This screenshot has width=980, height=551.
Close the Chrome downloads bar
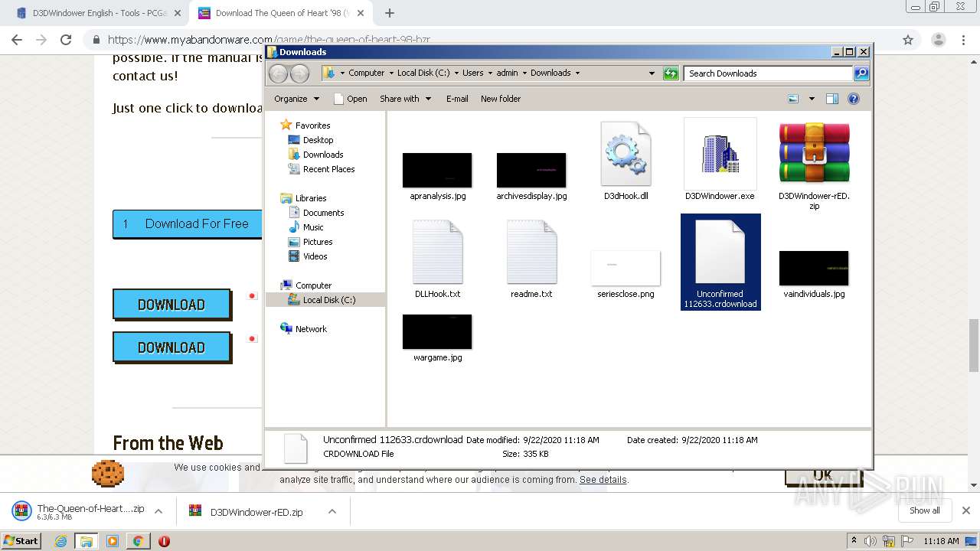[x=966, y=510]
